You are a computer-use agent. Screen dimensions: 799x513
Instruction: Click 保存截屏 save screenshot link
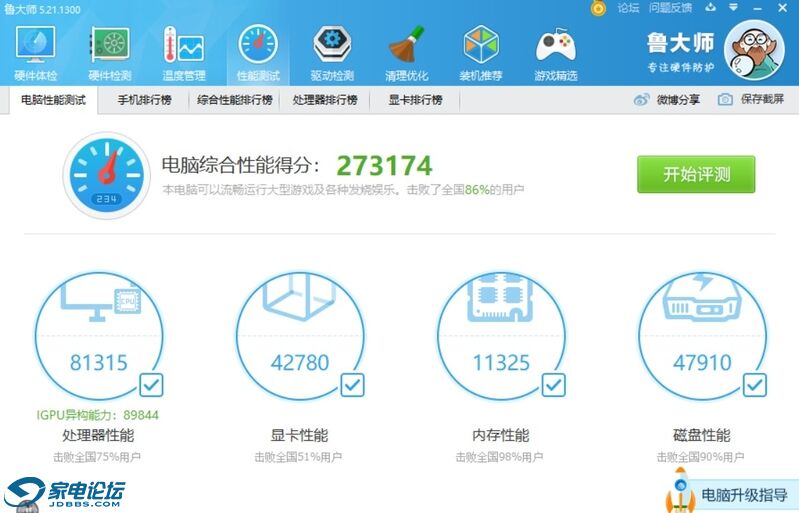coord(762,99)
